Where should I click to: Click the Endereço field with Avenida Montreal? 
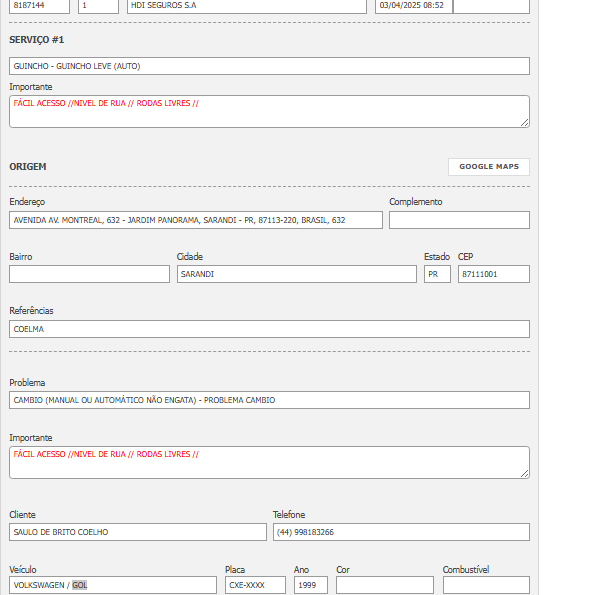click(x=196, y=220)
